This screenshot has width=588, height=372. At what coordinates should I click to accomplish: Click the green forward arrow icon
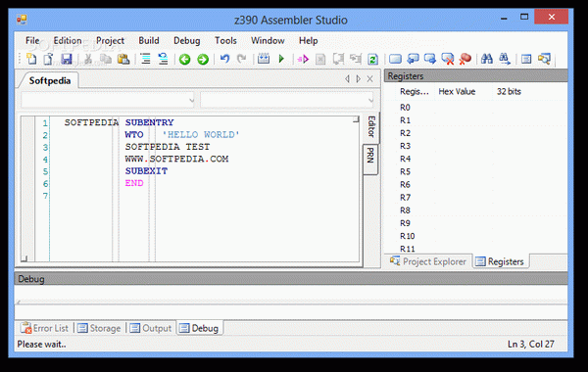coord(203,59)
